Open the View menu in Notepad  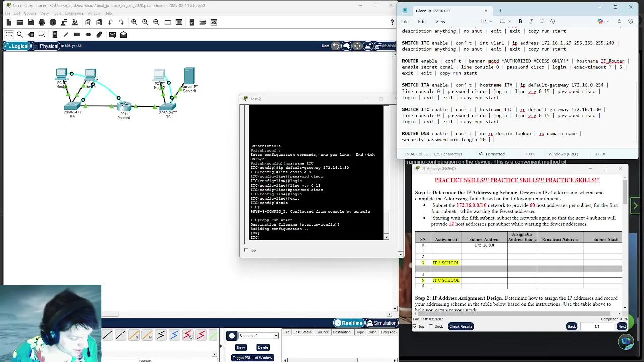click(440, 21)
